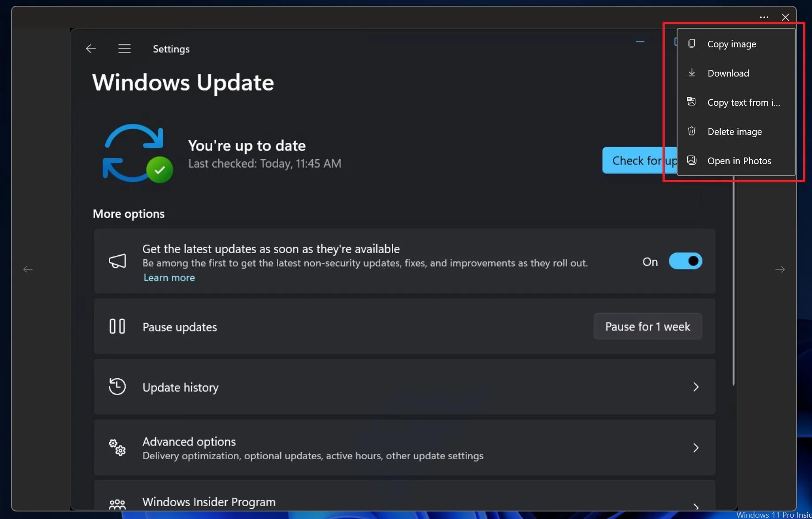812x519 pixels.
Task: Open the Learn more link
Action: (x=169, y=277)
